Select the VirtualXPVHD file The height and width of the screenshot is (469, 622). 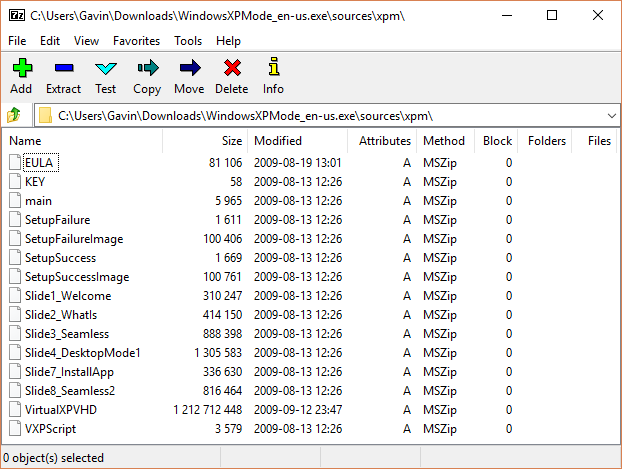click(x=62, y=410)
